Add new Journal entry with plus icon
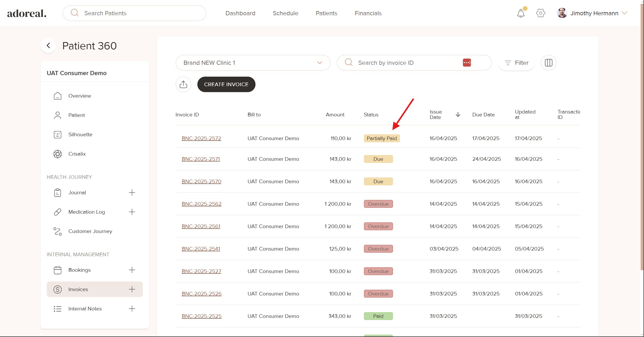This screenshot has height=337, width=644. (x=132, y=192)
